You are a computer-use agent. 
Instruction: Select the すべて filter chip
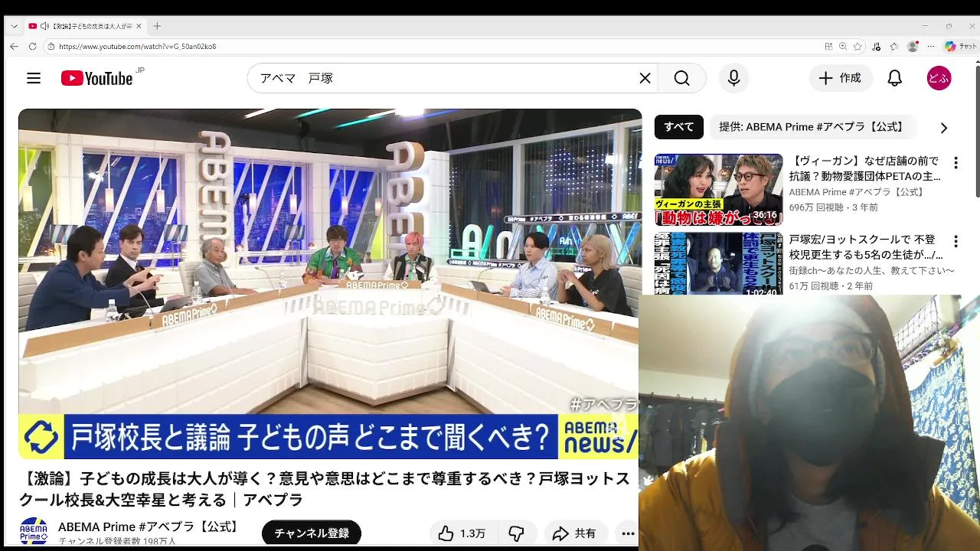click(678, 127)
